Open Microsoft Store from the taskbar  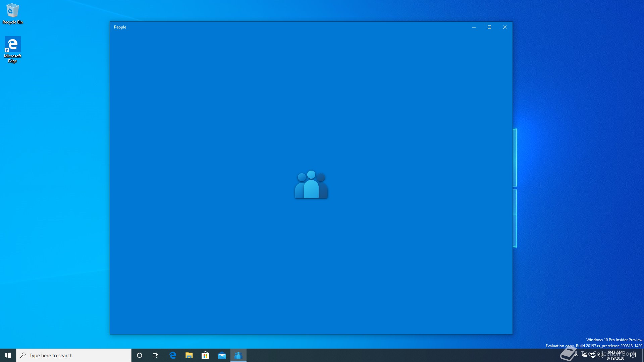(205, 355)
